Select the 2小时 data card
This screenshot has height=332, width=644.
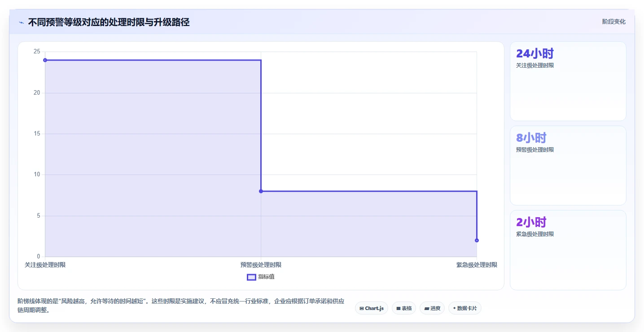(568, 250)
